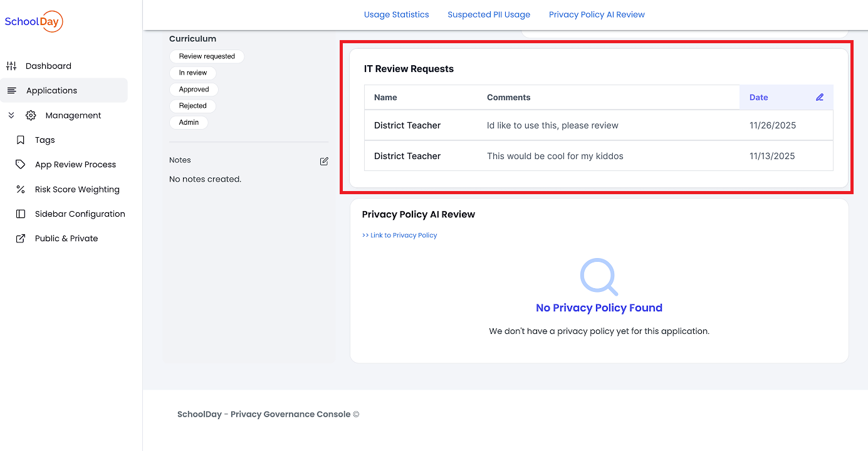The width and height of the screenshot is (868, 451).
Task: Jump to Suspected PII Usage section
Action: [489, 14]
